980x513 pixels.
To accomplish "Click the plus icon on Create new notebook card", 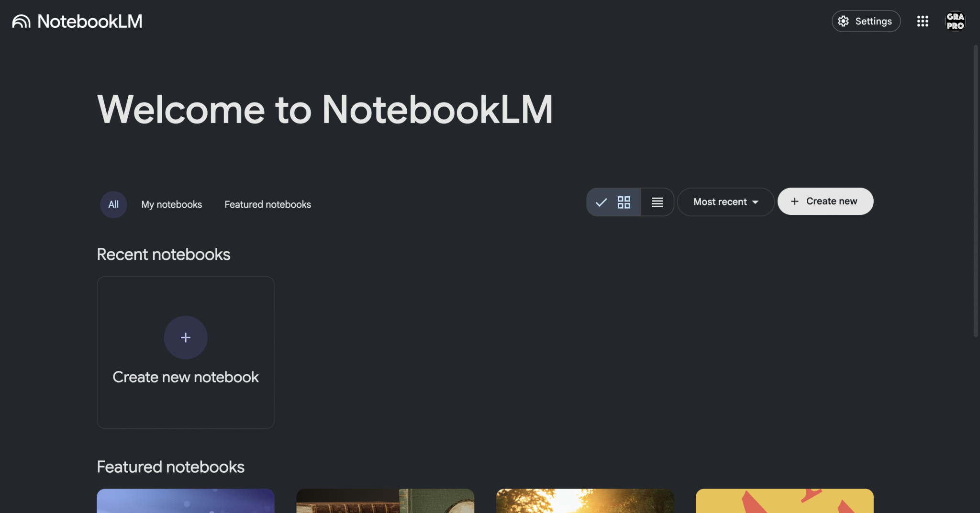I will [185, 337].
